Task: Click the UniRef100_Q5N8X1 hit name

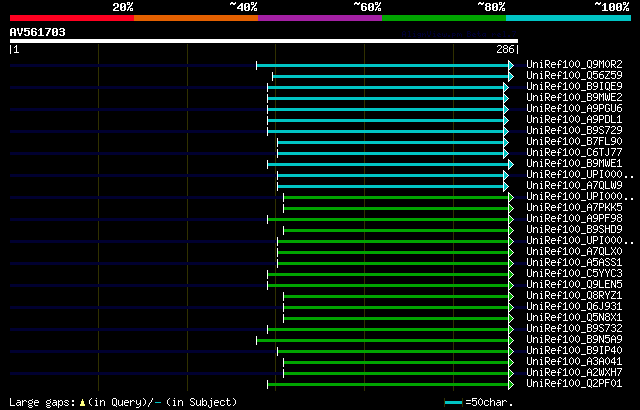Action: click(574, 318)
